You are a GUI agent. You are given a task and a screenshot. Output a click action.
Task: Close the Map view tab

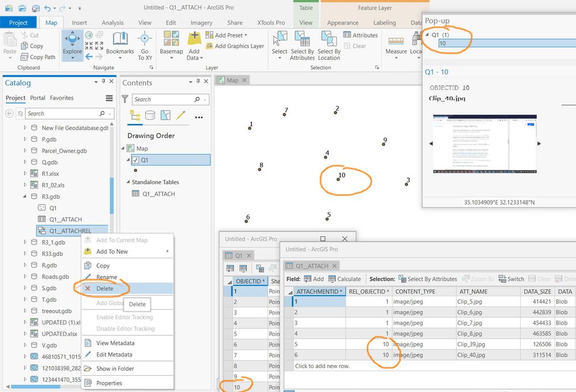click(244, 80)
